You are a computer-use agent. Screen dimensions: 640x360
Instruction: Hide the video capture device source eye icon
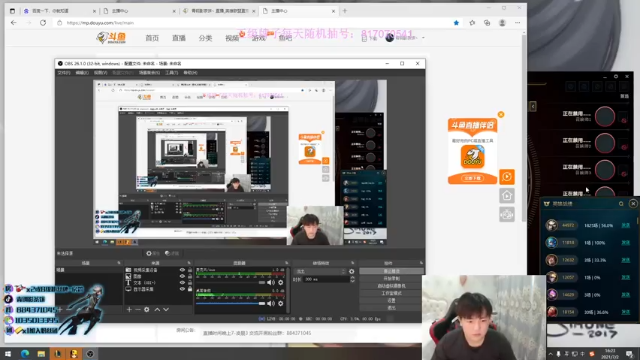tap(182, 270)
